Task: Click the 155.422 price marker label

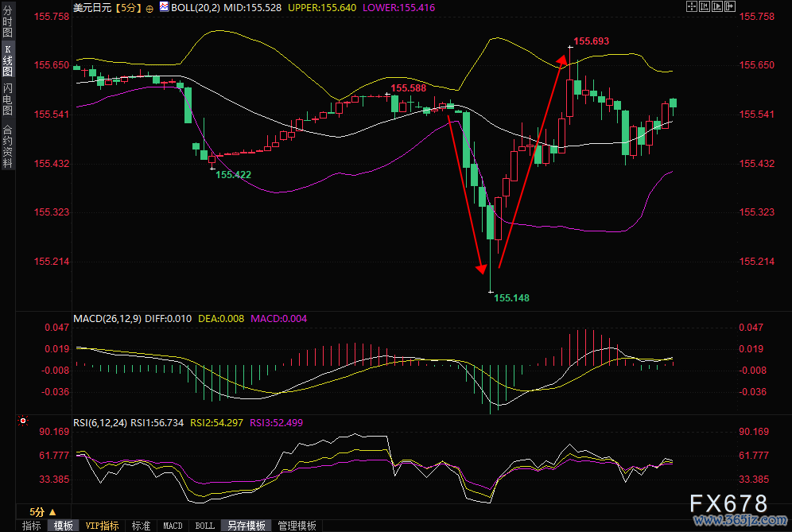Action: (x=233, y=175)
